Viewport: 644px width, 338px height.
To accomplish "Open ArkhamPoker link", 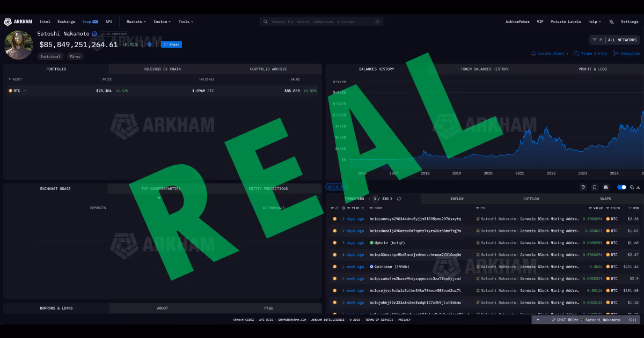I will (517, 22).
